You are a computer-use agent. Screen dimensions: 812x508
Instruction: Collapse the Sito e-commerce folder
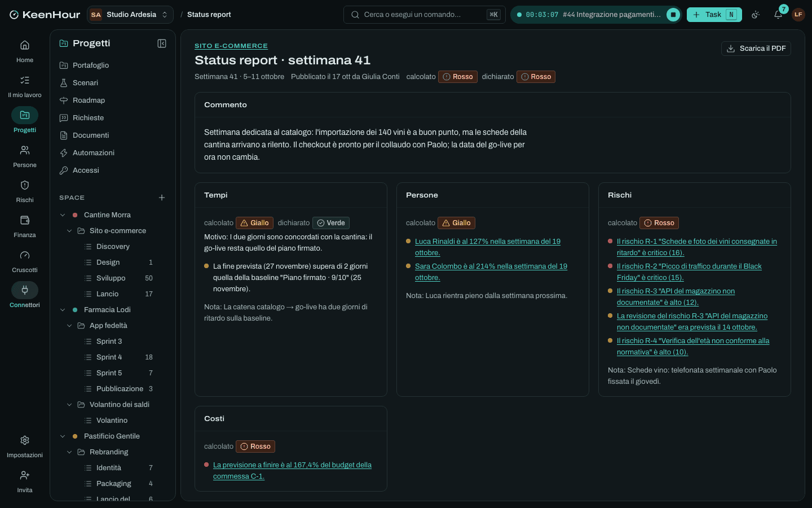coord(69,231)
